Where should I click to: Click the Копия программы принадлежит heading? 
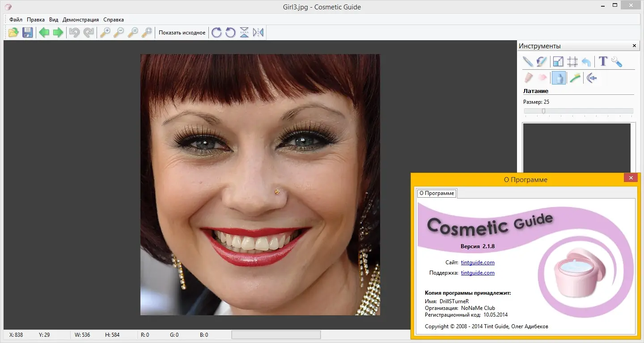[468, 293]
